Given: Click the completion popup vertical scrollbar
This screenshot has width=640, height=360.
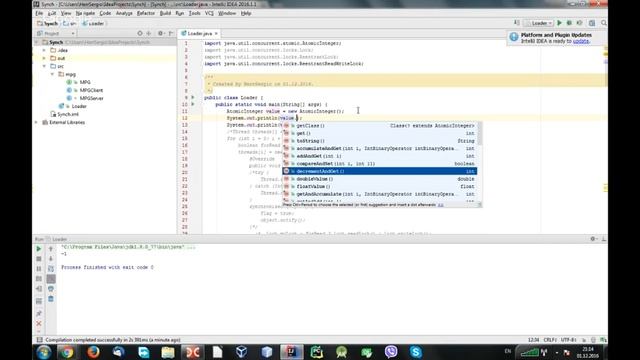Looking at the screenshot, I should pos(480,133).
